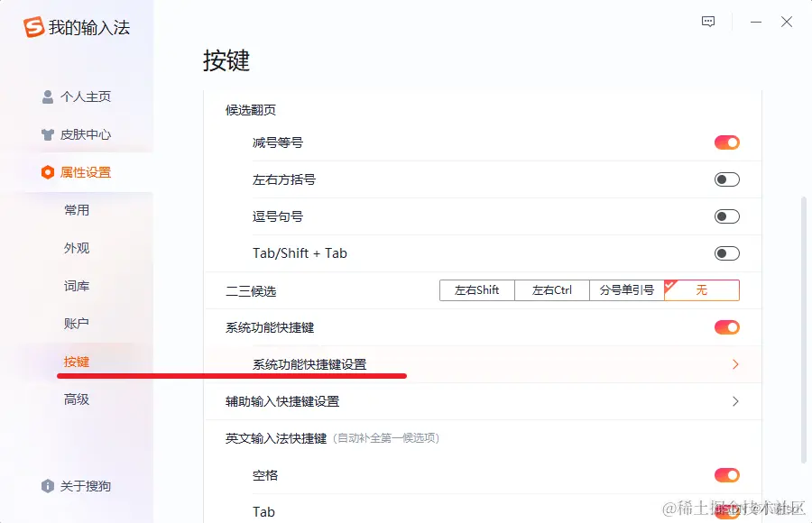Click the 空格 label
This screenshot has width=812, height=523.
click(265, 475)
